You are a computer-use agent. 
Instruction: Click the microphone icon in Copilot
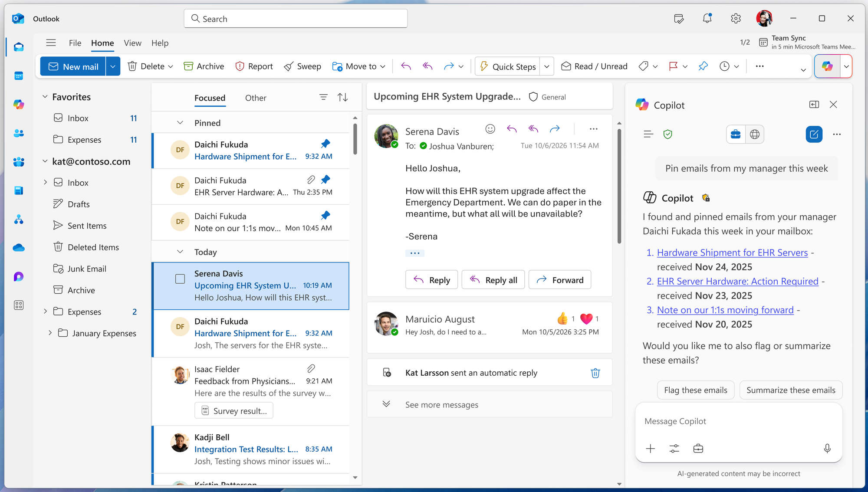click(827, 449)
